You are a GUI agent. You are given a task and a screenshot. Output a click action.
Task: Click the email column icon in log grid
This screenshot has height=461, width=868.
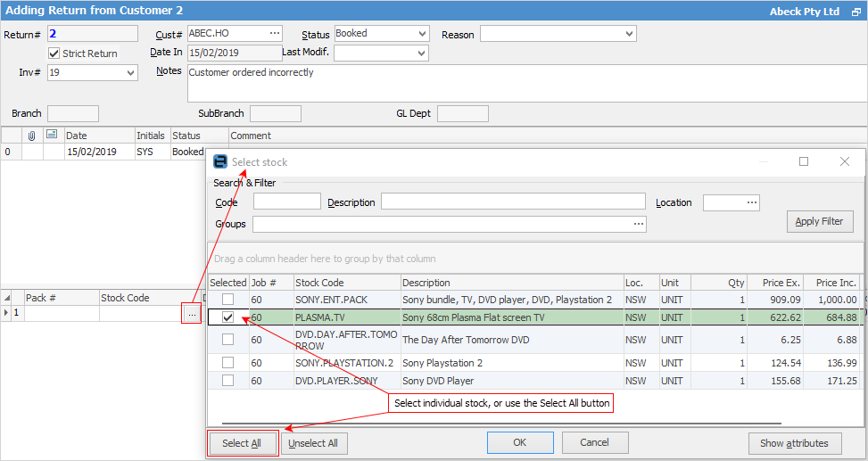pyautogui.click(x=52, y=136)
